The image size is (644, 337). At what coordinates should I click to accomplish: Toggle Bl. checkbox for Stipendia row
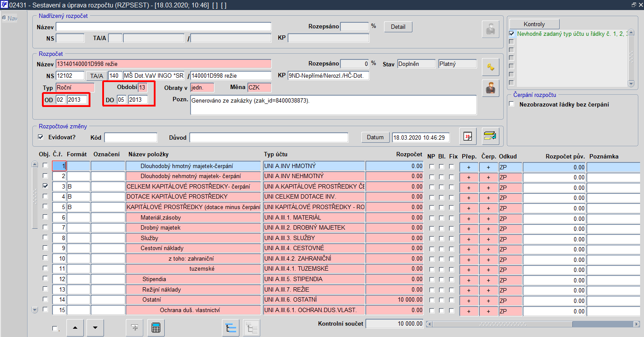coord(442,279)
